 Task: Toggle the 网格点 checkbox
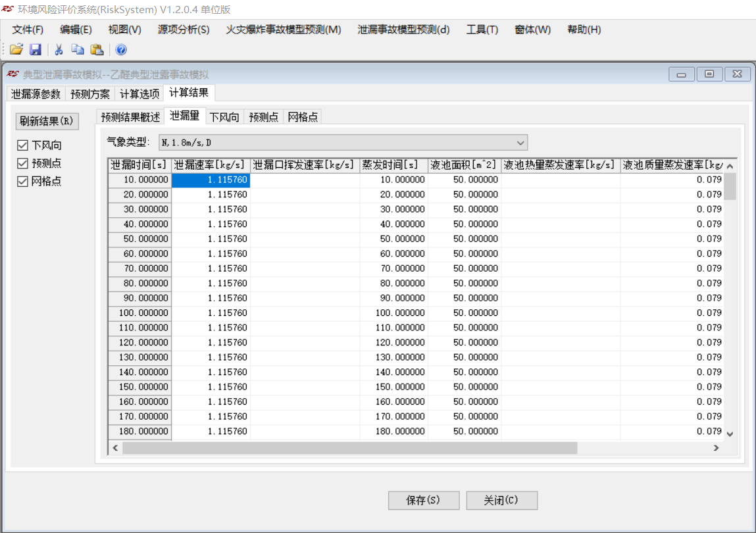click(x=22, y=182)
